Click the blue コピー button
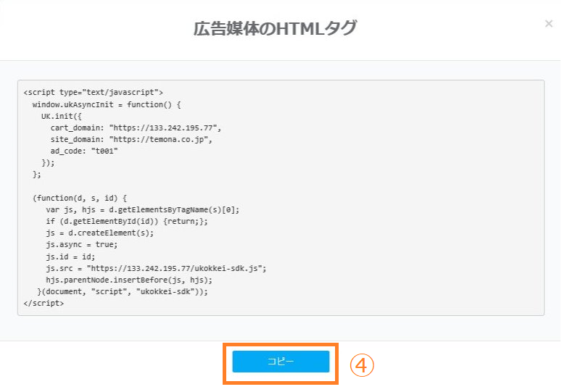The height and width of the screenshot is (392, 562). coord(281,362)
